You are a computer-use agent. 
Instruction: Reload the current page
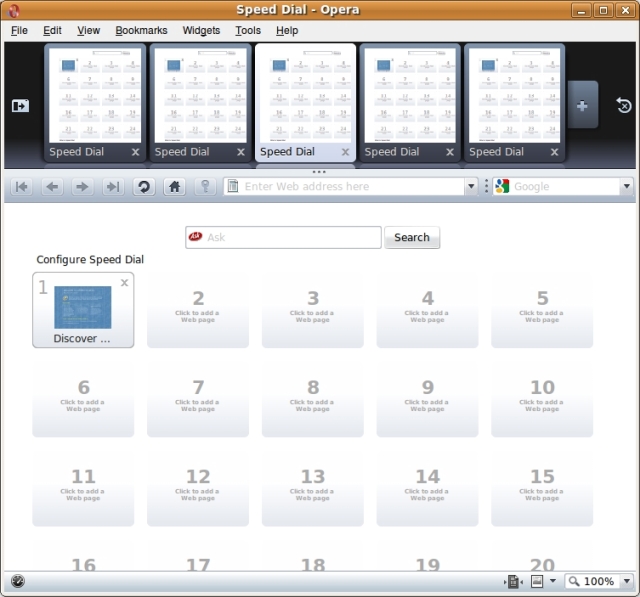144,187
